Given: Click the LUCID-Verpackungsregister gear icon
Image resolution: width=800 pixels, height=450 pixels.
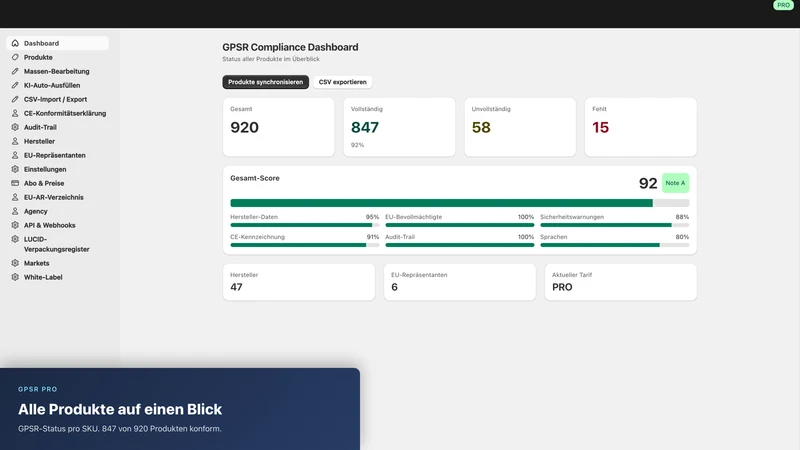Looking at the screenshot, I should point(15,239).
